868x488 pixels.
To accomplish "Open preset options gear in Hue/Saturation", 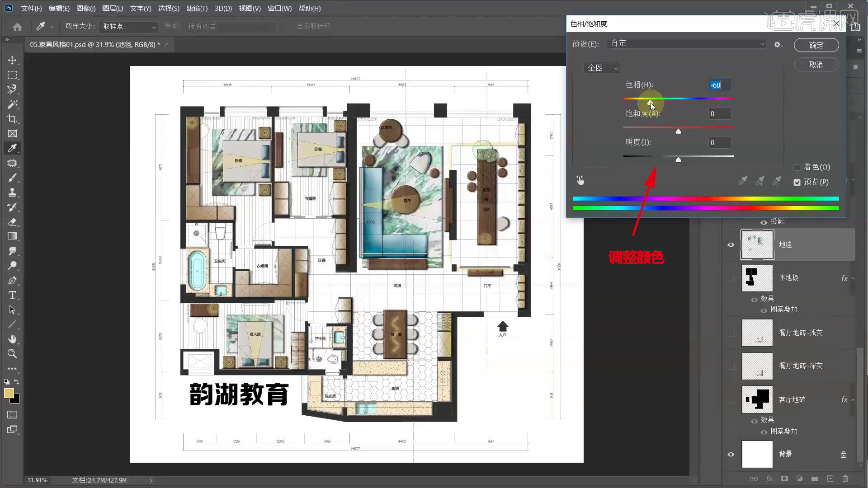I will [x=778, y=45].
